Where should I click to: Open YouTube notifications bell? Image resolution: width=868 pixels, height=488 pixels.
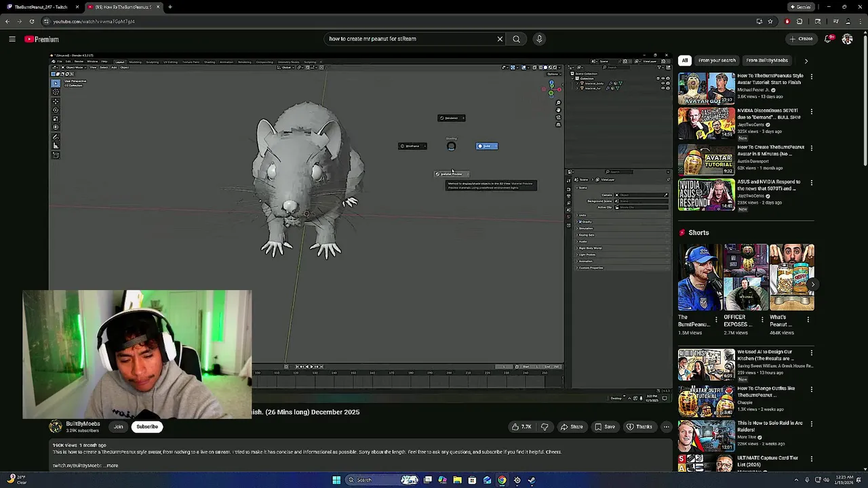(x=828, y=39)
